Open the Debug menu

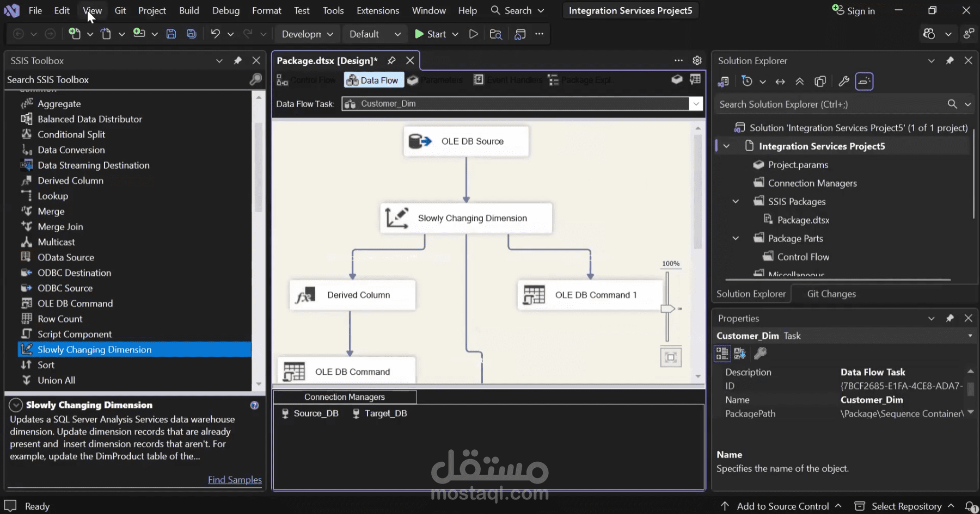(x=226, y=10)
